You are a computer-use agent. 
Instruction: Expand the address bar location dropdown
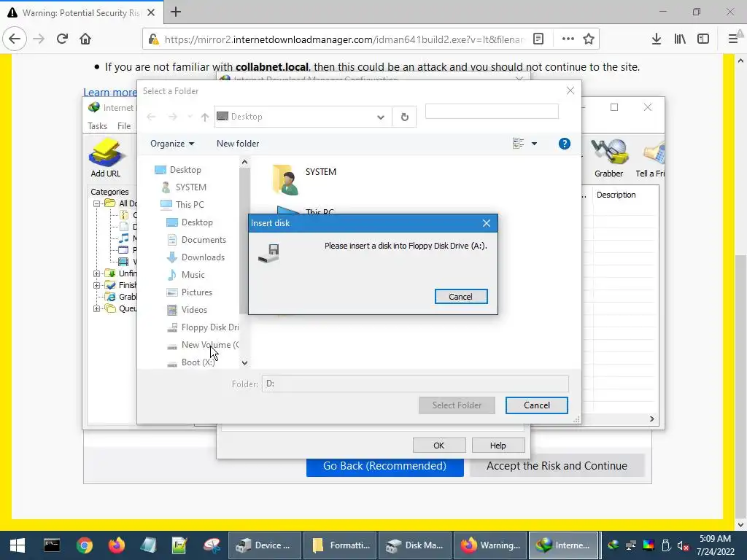tap(380, 117)
